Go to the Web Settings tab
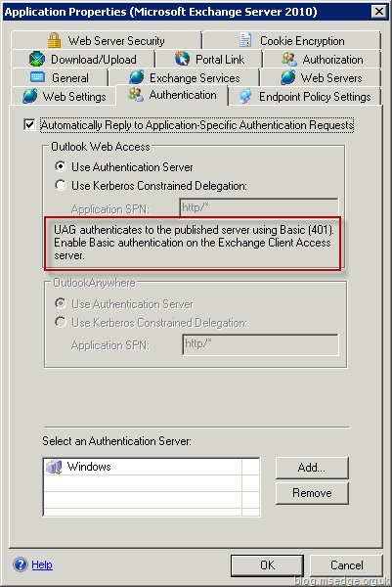Viewport: 392px width, 587px height. (x=63, y=96)
